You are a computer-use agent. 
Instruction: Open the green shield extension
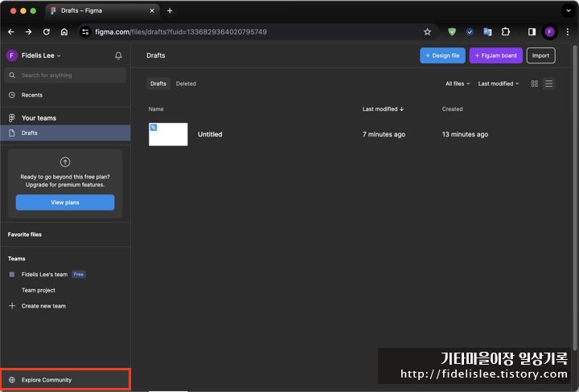(452, 32)
